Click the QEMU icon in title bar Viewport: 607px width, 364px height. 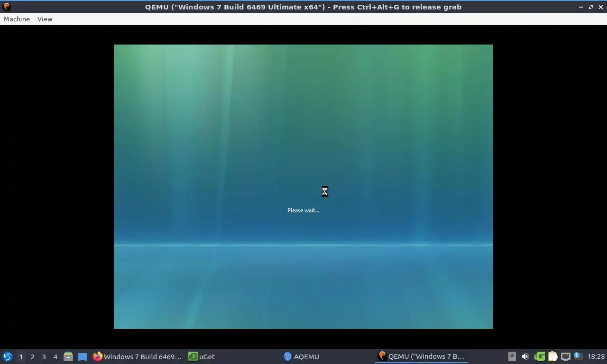pyautogui.click(x=7, y=7)
